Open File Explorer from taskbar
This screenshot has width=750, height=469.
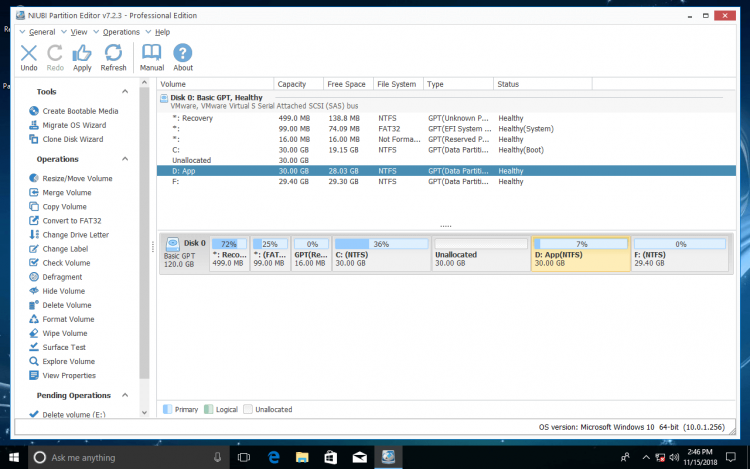click(x=302, y=458)
